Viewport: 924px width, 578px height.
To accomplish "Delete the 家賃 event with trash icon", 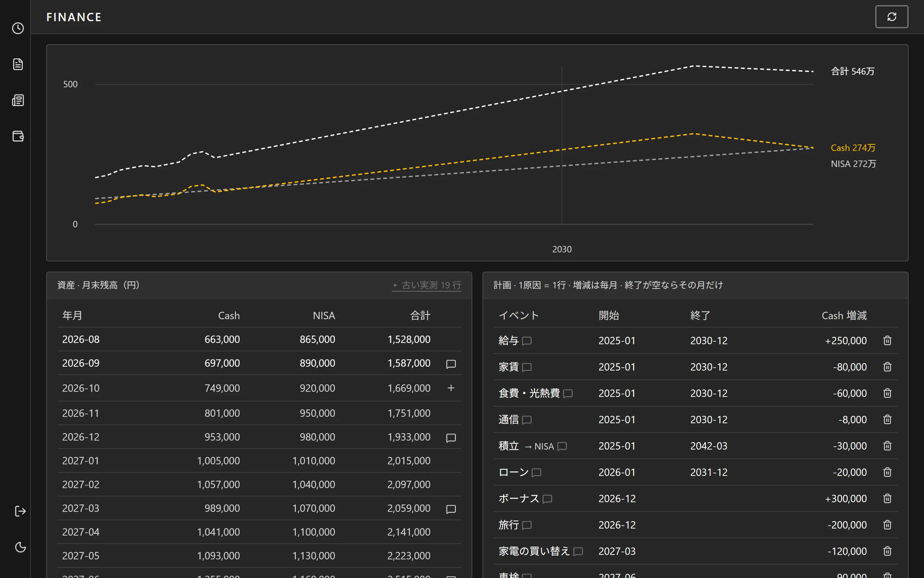I will pyautogui.click(x=887, y=367).
